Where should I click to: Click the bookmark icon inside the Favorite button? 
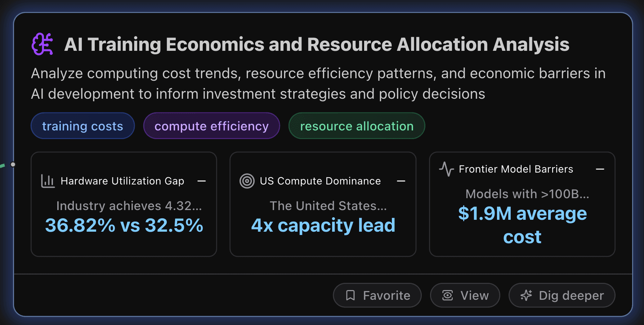pyautogui.click(x=351, y=295)
